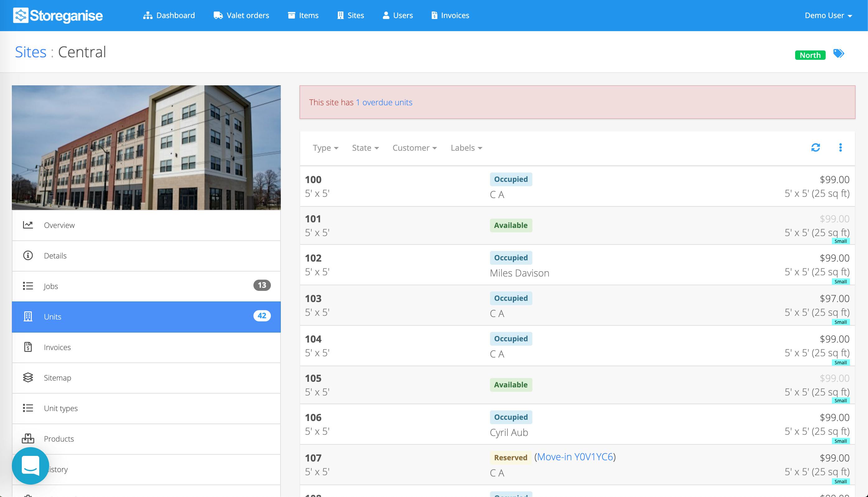Click the green North label badge
868x497 pixels.
[x=810, y=55]
